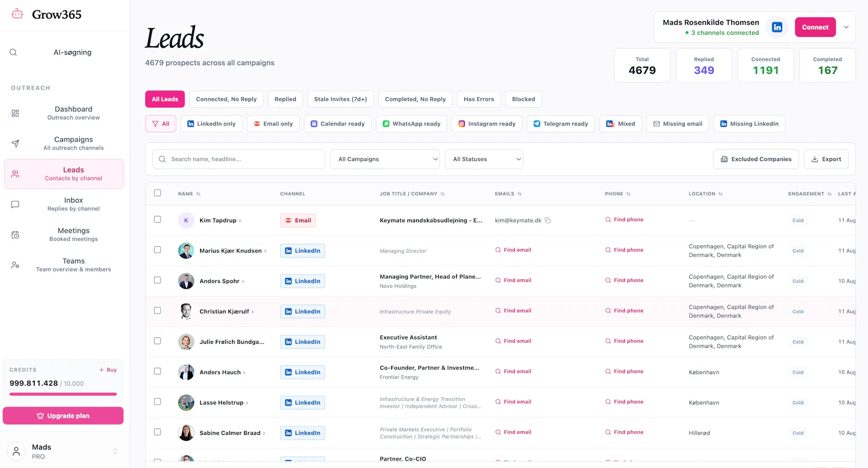Open the Campaigns section in sidebar
The image size is (868, 468).
coord(64,144)
